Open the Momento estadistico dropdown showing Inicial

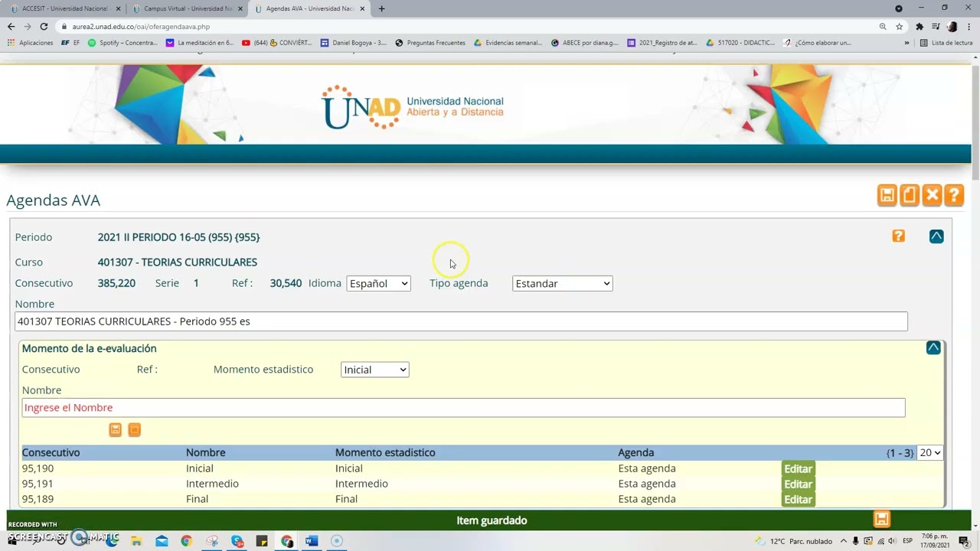[x=374, y=370]
